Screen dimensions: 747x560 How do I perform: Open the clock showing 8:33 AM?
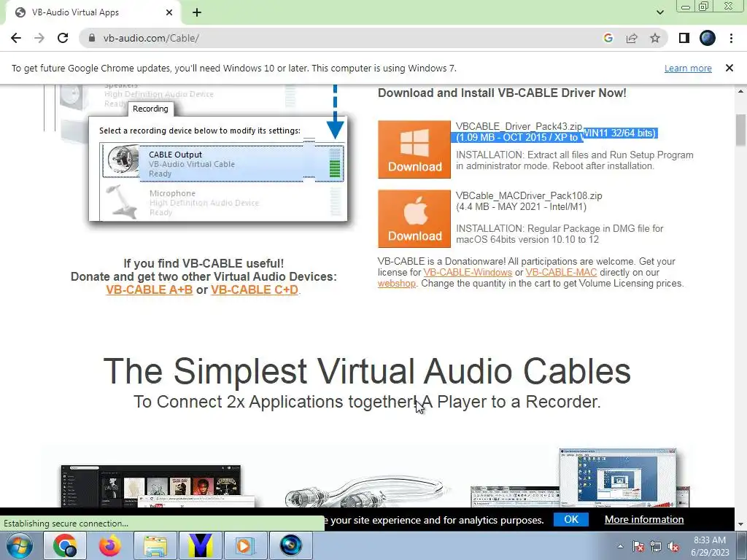[x=710, y=546]
